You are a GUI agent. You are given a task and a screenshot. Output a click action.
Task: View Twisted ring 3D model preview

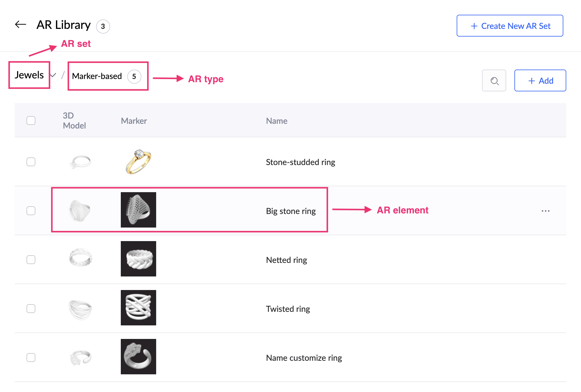80,309
